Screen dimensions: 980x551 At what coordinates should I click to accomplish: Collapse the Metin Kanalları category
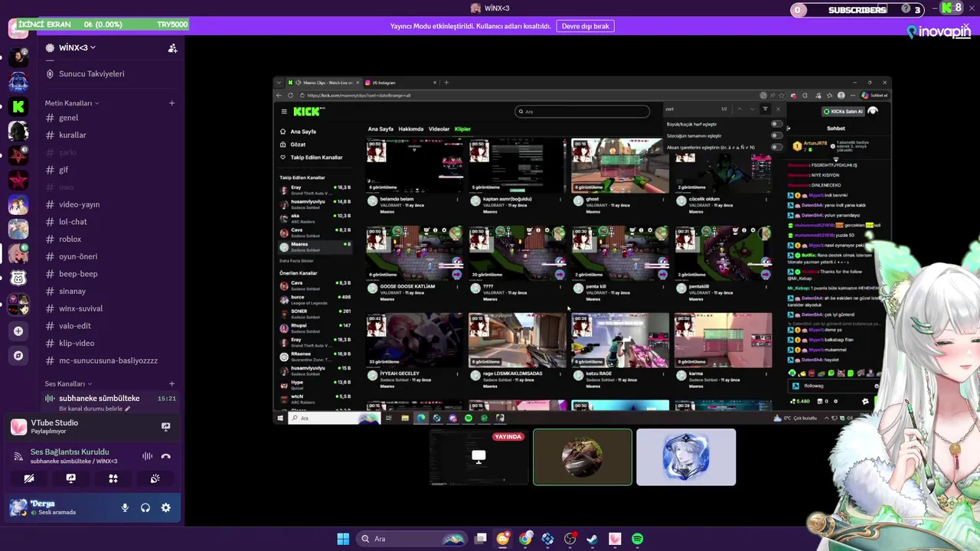click(x=72, y=103)
